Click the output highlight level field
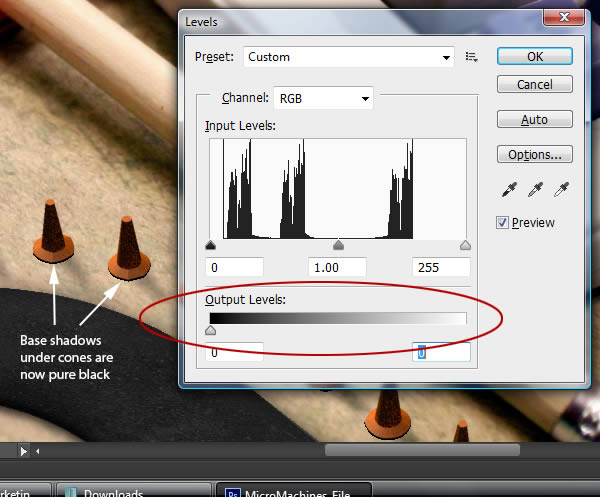Screen dimensions: 600x497 tap(441, 352)
